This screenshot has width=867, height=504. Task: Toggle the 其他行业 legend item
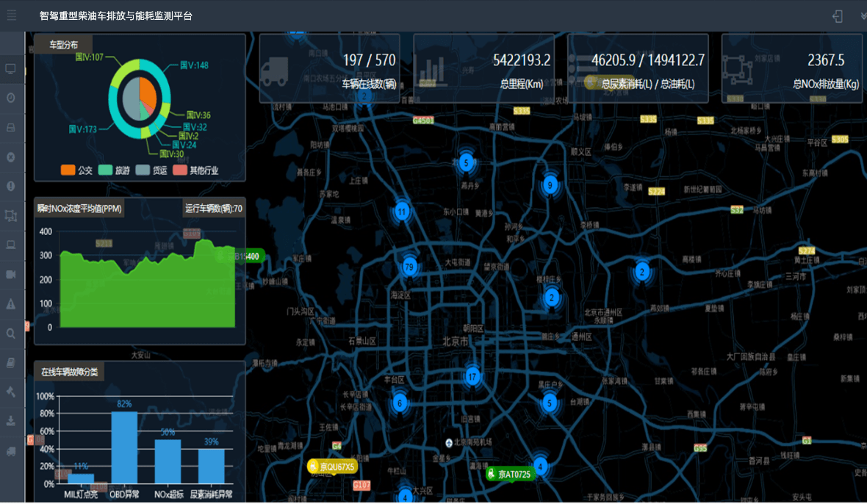195,170
